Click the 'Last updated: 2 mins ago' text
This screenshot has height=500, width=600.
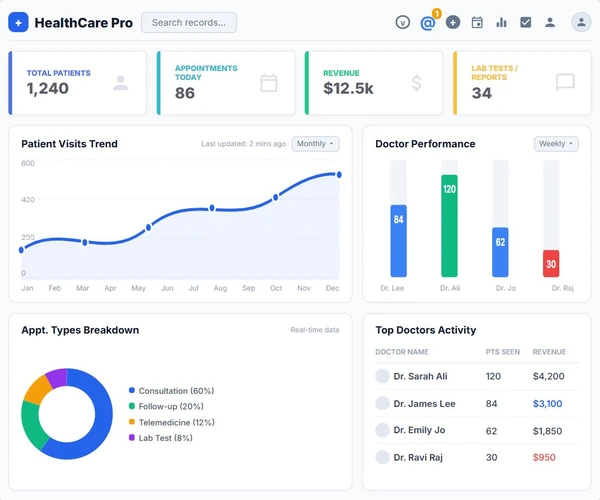pyautogui.click(x=243, y=144)
